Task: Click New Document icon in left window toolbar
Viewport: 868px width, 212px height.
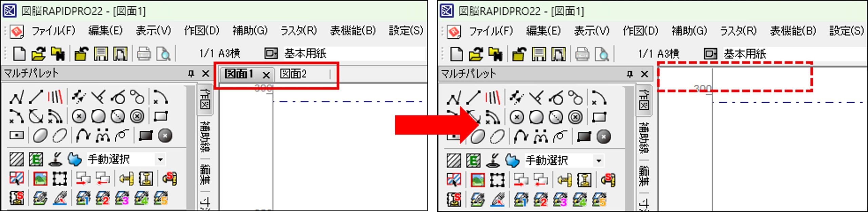Action: click(19, 54)
